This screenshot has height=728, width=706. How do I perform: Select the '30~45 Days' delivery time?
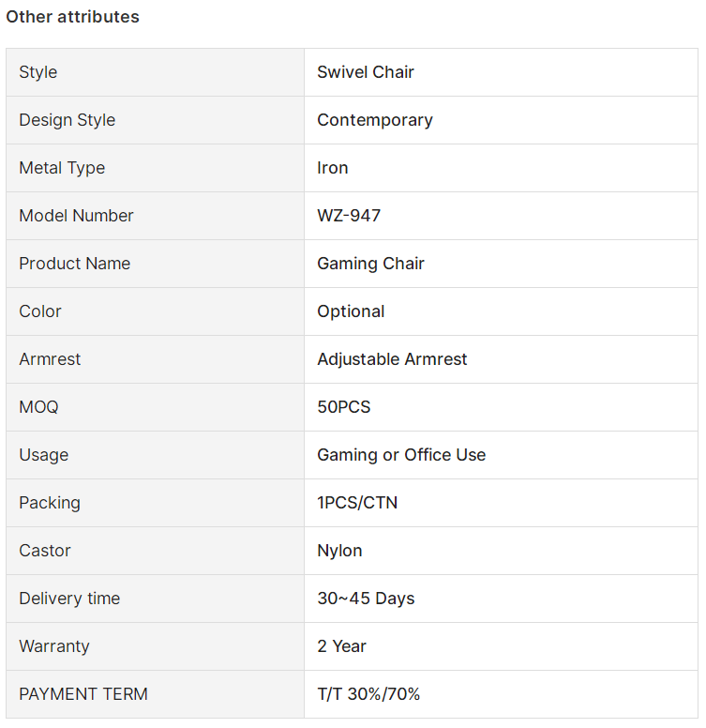point(366,599)
